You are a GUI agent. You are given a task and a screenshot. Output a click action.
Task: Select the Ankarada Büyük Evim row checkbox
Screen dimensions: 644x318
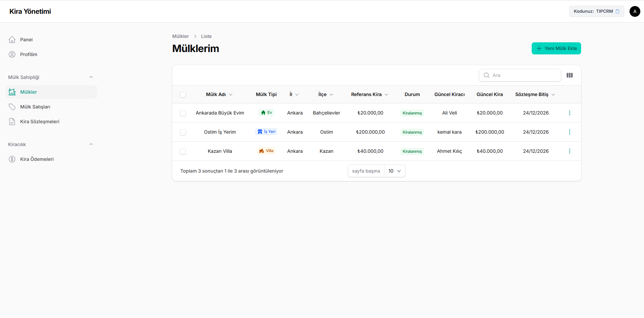coord(183,113)
